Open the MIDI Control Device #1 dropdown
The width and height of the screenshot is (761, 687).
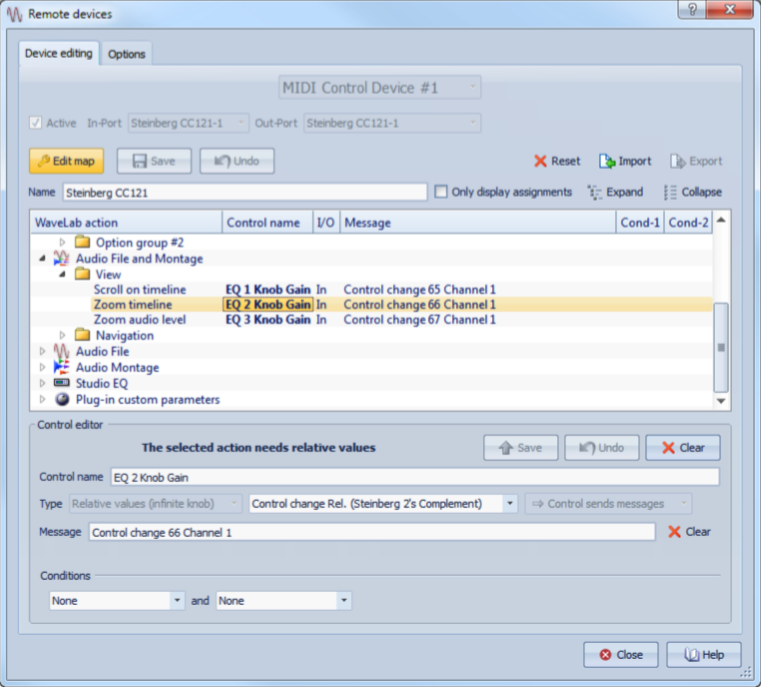[380, 88]
